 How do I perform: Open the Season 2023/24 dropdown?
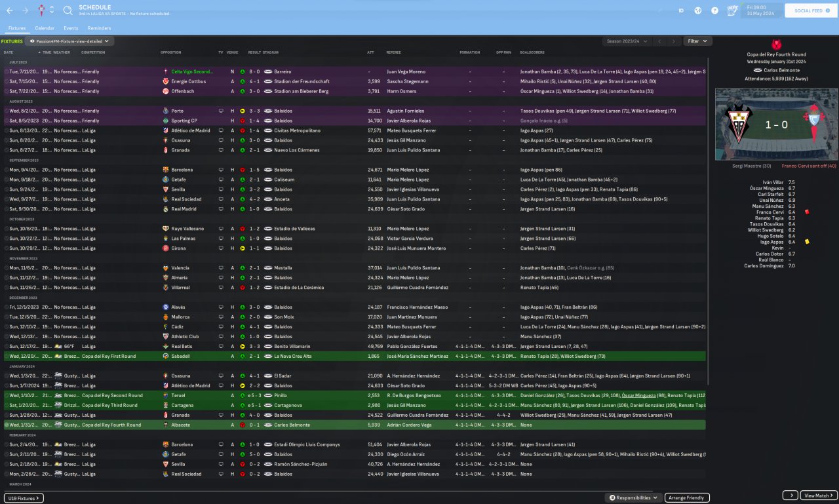tap(627, 41)
